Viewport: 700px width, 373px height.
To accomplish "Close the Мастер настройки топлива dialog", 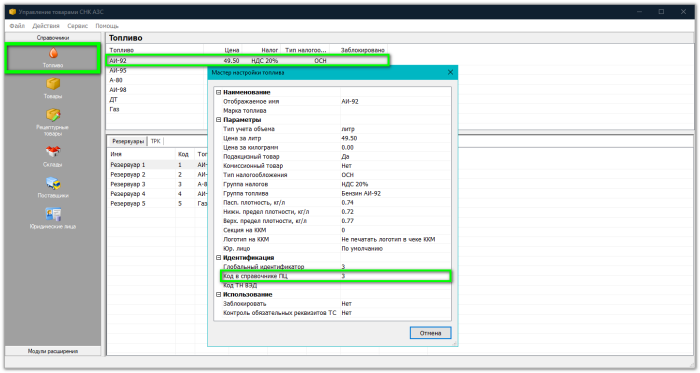I will click(x=450, y=72).
